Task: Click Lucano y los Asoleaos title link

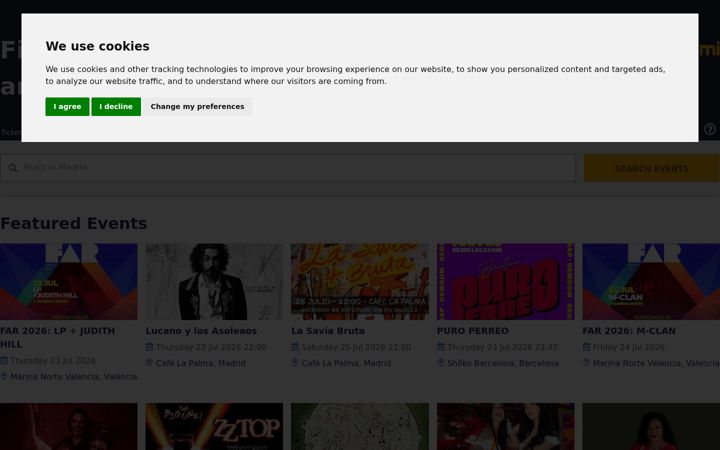Action: 201,331
